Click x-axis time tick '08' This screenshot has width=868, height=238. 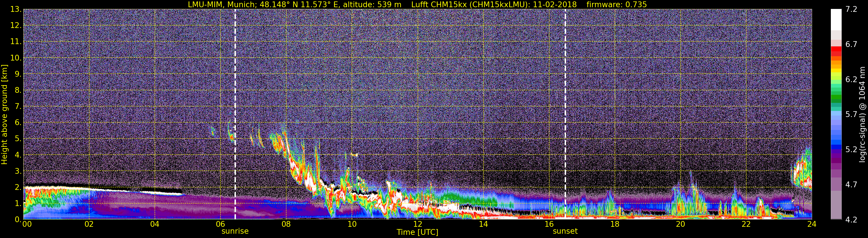click(x=286, y=224)
